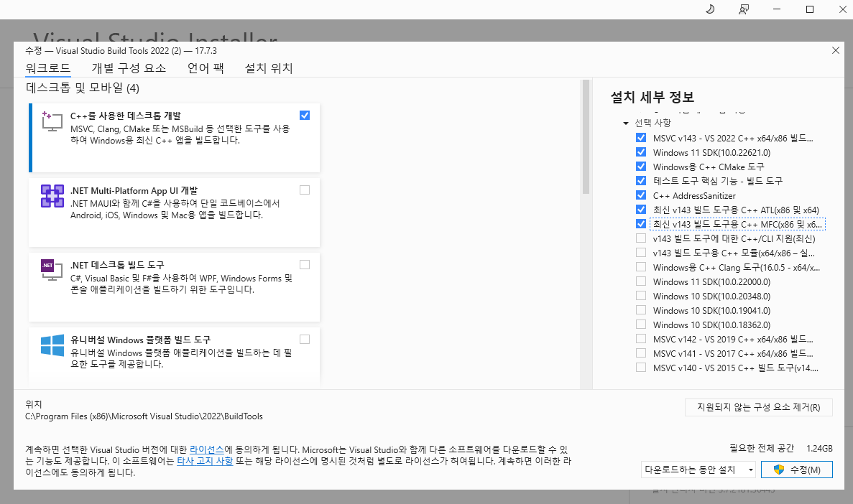Click the .NET MAUI workload icon

click(52, 196)
